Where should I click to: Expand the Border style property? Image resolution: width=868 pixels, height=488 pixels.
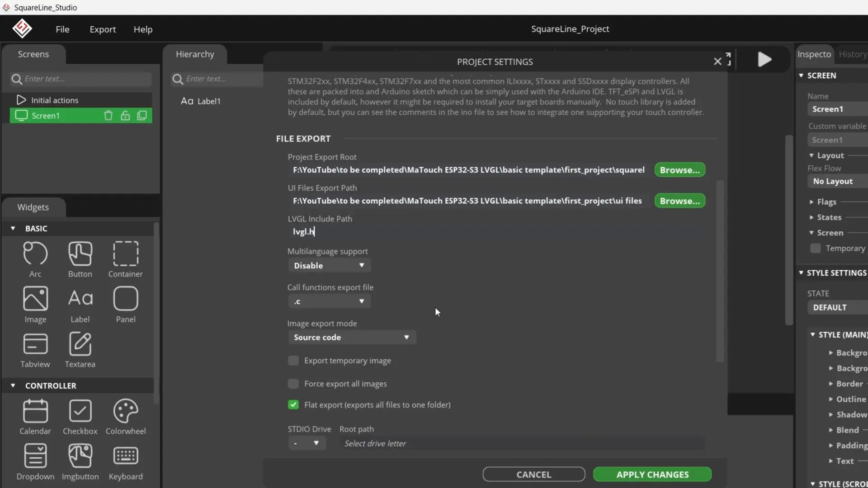(830, 384)
